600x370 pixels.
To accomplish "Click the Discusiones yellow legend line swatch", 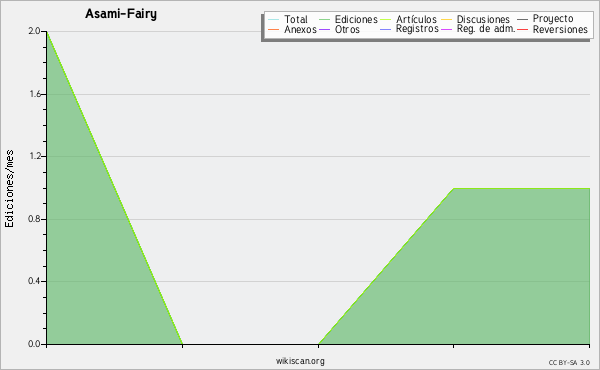I will tap(447, 20).
